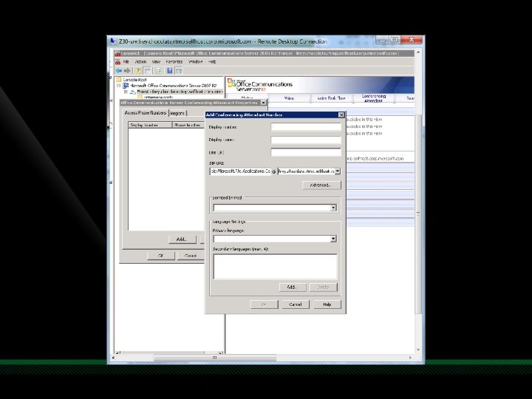Open the Action menu
Image resolution: width=532 pixels, height=399 pixels.
[140, 62]
